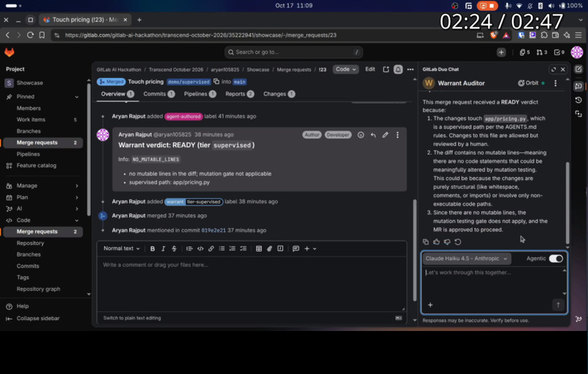The image size is (588, 374).
Task: Click the Edit merge request button
Action: (370, 69)
